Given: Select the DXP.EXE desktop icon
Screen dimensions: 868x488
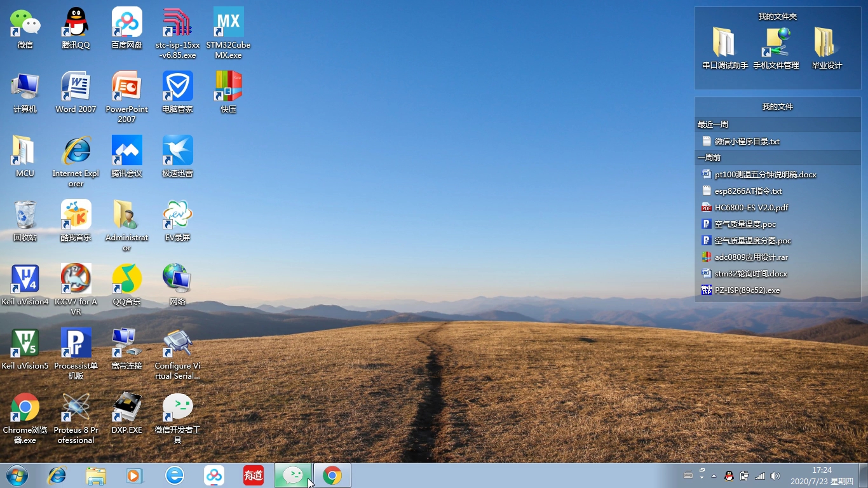Looking at the screenshot, I should coord(126,414).
